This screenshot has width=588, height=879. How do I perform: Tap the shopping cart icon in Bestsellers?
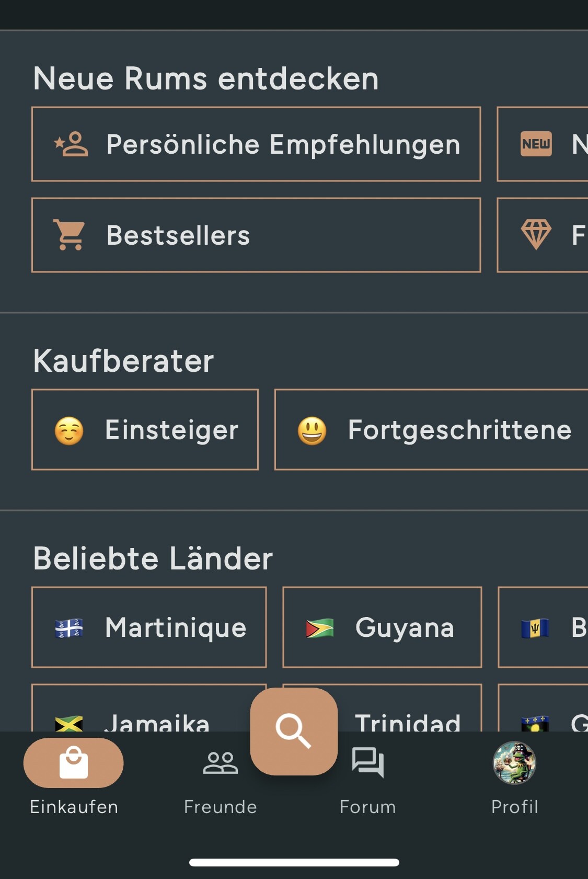pyautogui.click(x=70, y=235)
